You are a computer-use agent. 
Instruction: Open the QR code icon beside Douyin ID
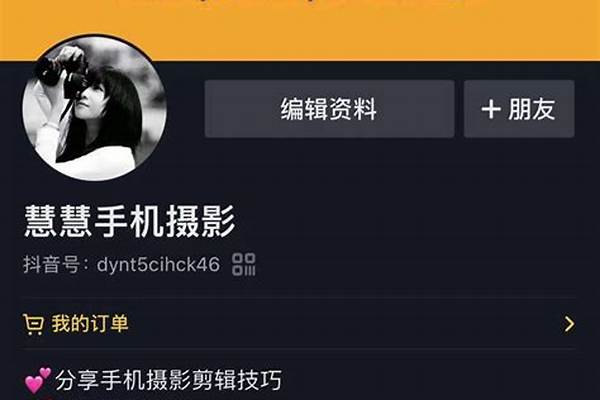(244, 264)
